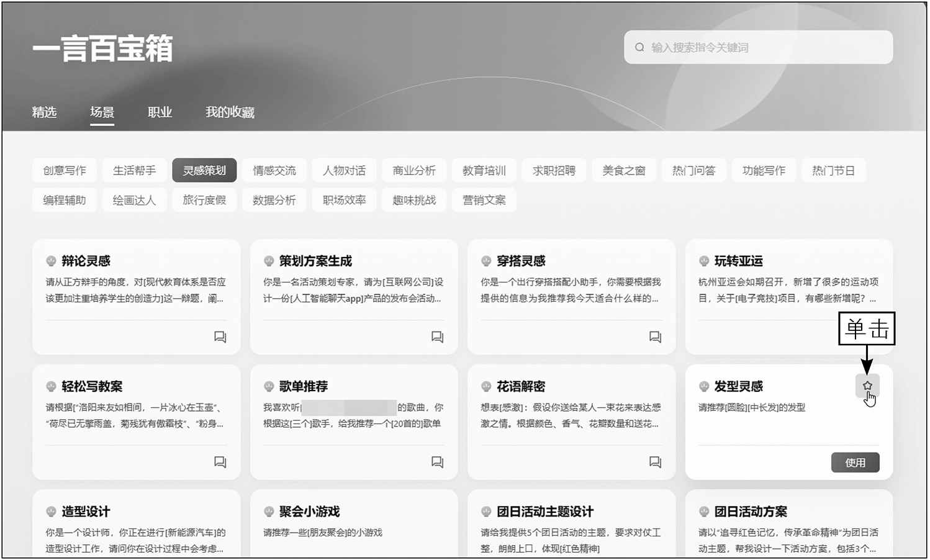Click the star favorite icon on 发型灵感
The height and width of the screenshot is (560, 930).
click(867, 386)
